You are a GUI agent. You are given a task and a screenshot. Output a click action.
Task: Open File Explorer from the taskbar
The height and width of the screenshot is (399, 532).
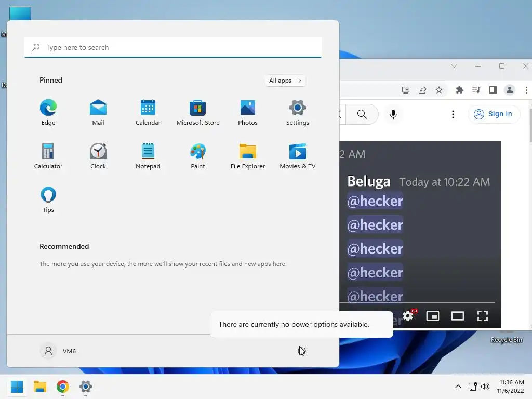coord(39,387)
